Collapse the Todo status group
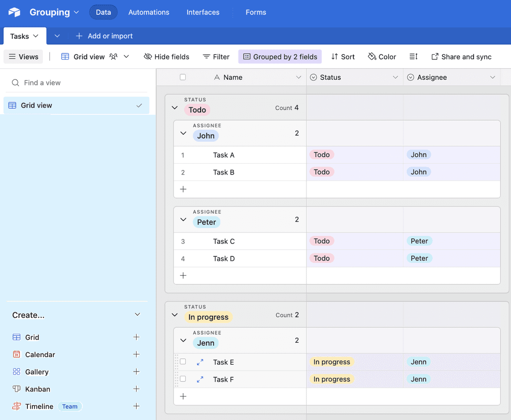 point(174,107)
